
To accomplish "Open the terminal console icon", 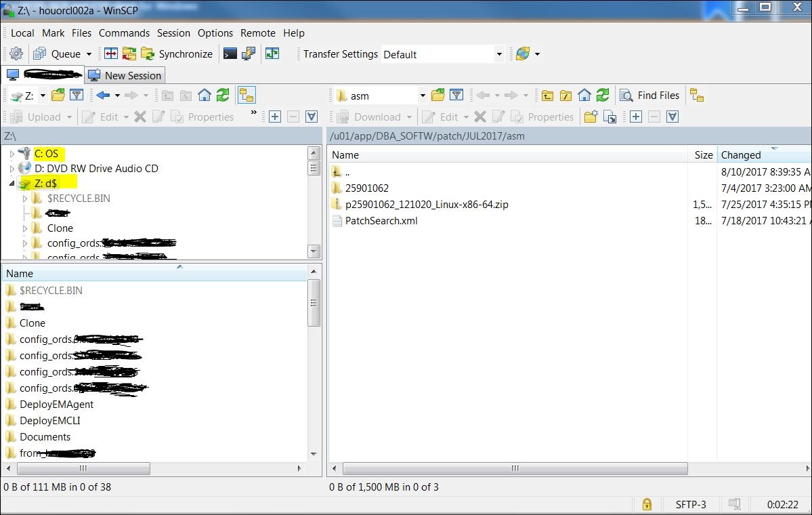I will pos(230,54).
